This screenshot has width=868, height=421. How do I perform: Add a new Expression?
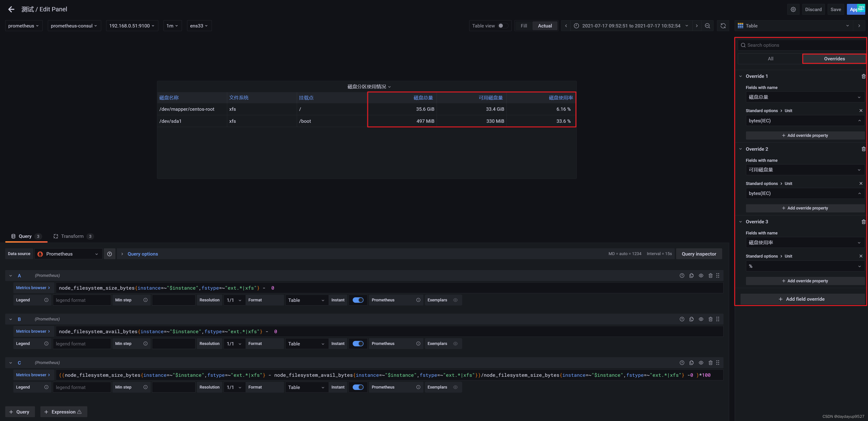[x=63, y=412]
